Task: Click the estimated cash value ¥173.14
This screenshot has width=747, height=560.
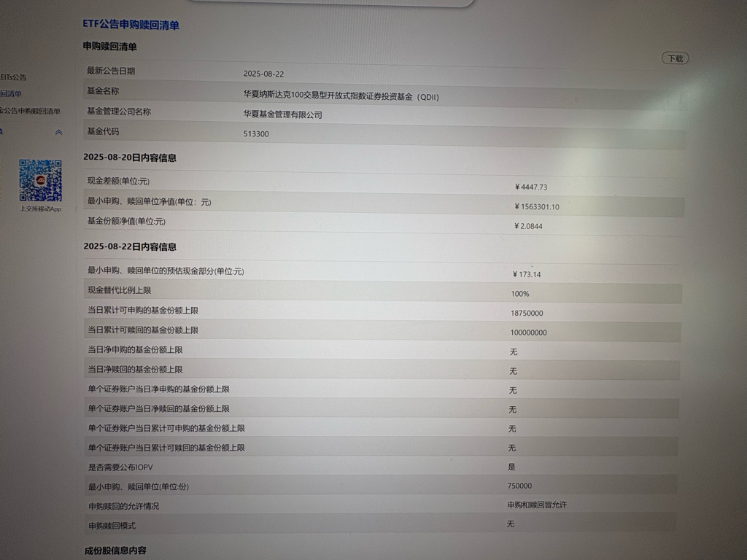Action: coord(527,274)
